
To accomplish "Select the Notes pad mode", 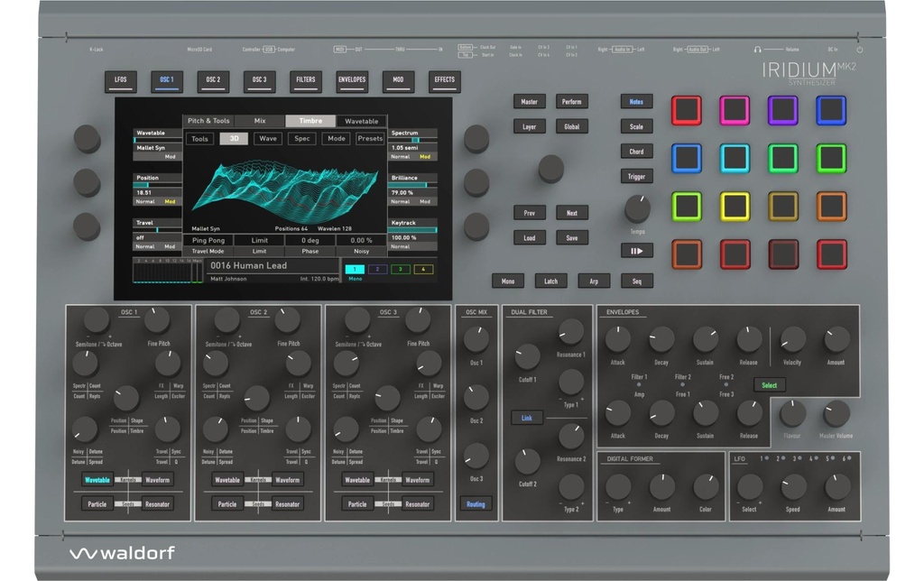I will 636,102.
